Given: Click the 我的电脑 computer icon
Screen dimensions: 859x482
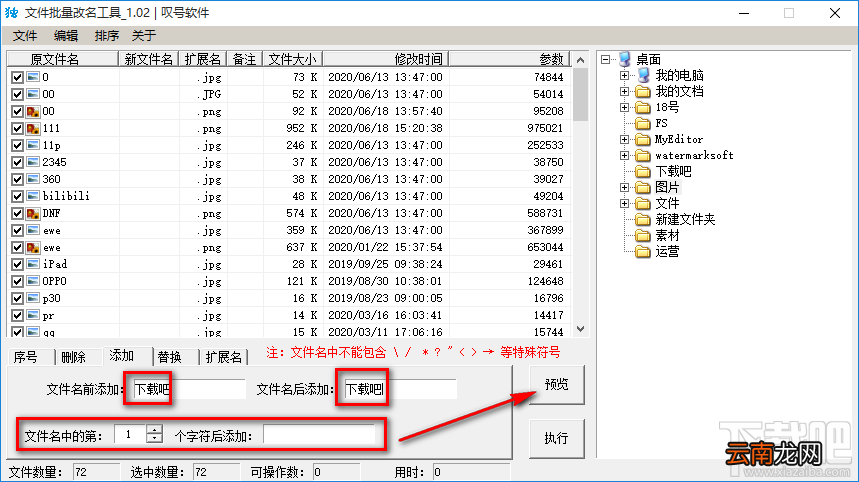Looking at the screenshot, I should click(643, 75).
